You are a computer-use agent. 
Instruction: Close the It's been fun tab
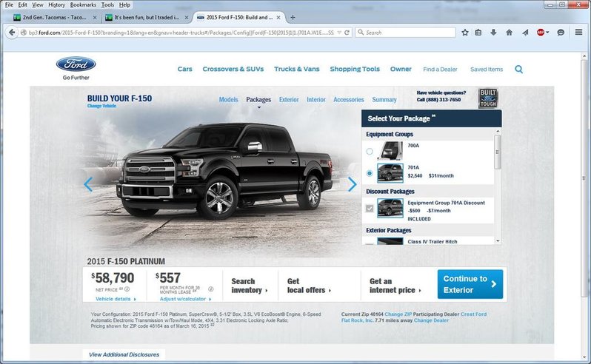(x=187, y=17)
